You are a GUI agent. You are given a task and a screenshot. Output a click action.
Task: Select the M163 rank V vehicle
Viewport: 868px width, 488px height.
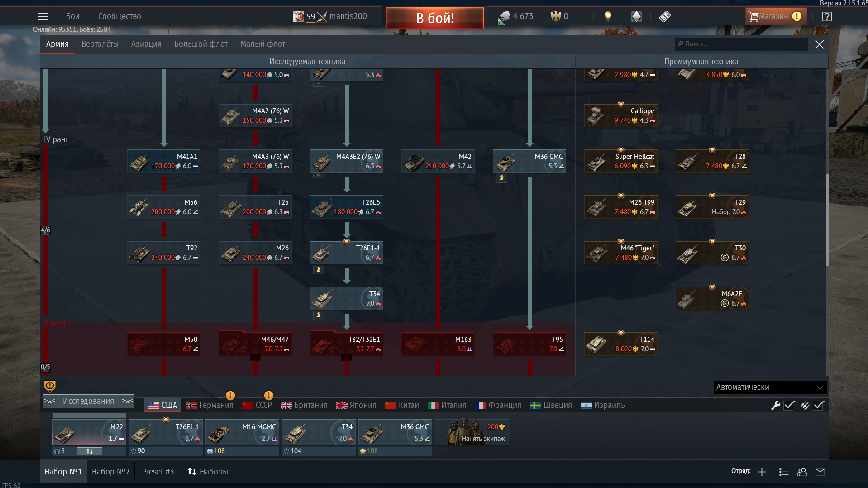[438, 344]
